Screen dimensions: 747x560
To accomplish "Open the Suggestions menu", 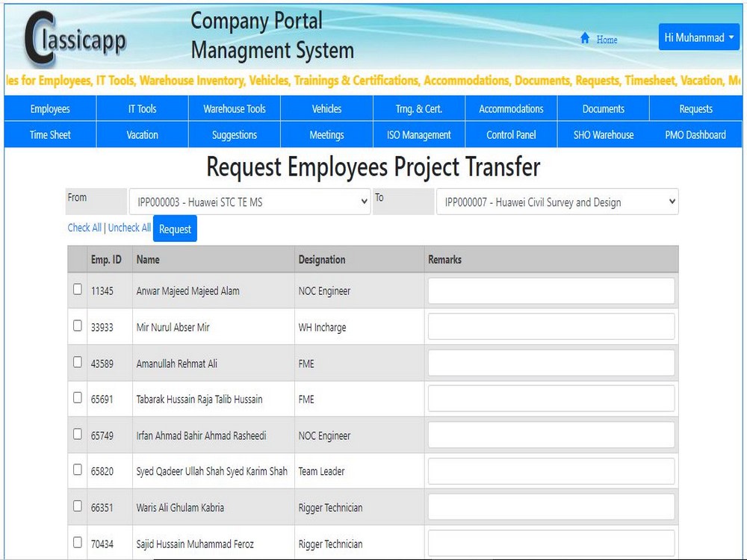I will [x=235, y=134].
